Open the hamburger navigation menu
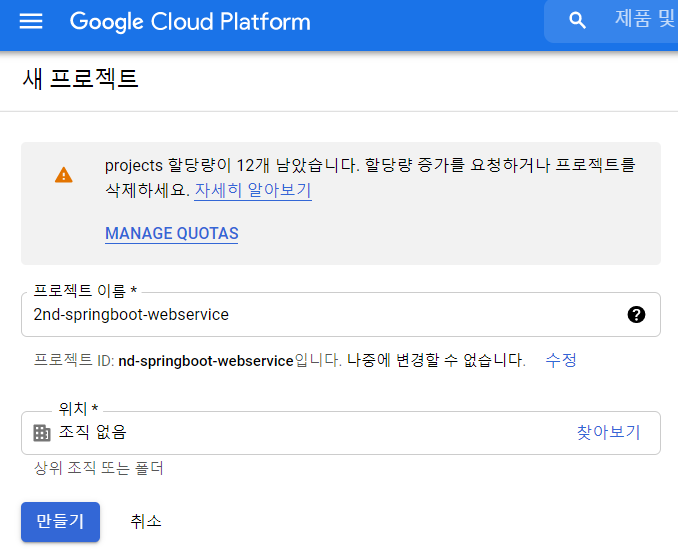 tap(31, 21)
